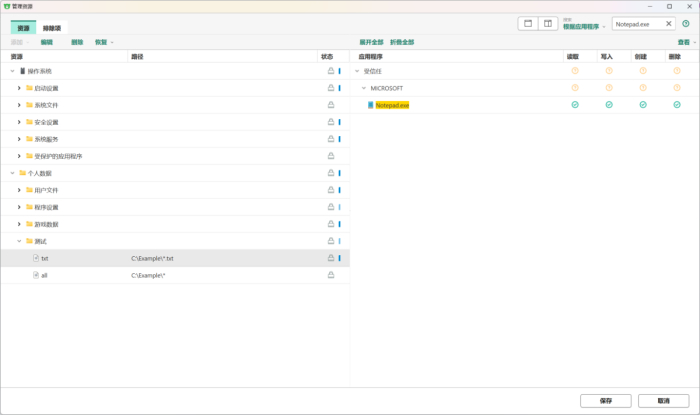Collapse the 个人数据 tree node
The width and height of the screenshot is (700, 415).
[x=12, y=173]
